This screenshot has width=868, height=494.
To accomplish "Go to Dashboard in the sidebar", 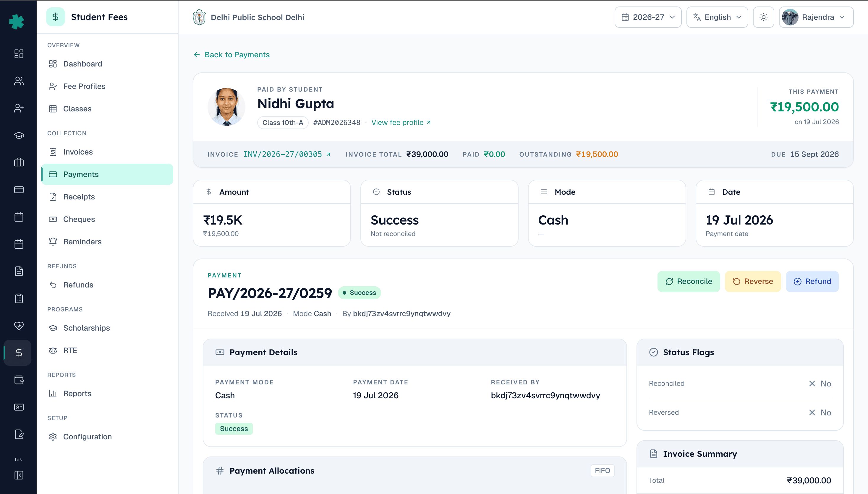I will click(x=107, y=64).
